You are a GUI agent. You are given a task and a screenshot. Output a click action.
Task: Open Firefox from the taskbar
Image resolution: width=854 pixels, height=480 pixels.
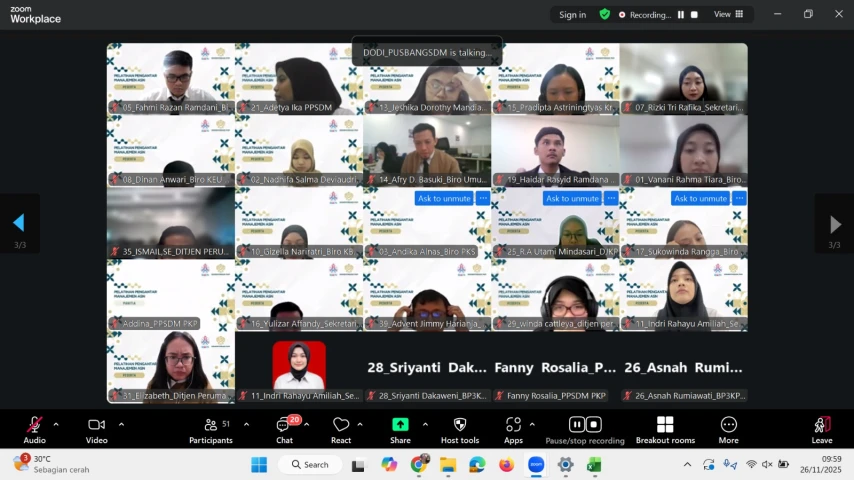507,465
